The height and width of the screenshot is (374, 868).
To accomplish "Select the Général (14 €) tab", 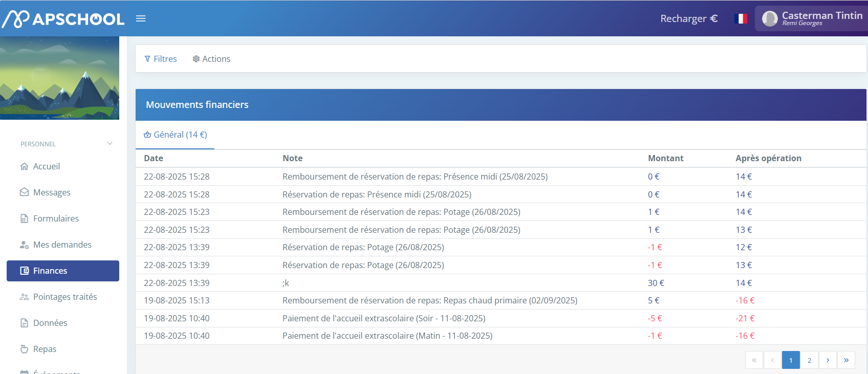I will pos(176,135).
